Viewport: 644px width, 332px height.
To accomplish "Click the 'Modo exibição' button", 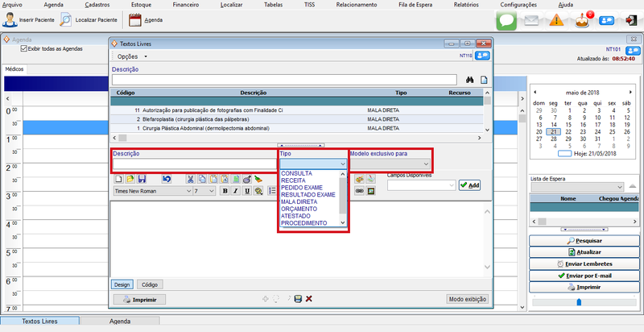I will point(467,299).
